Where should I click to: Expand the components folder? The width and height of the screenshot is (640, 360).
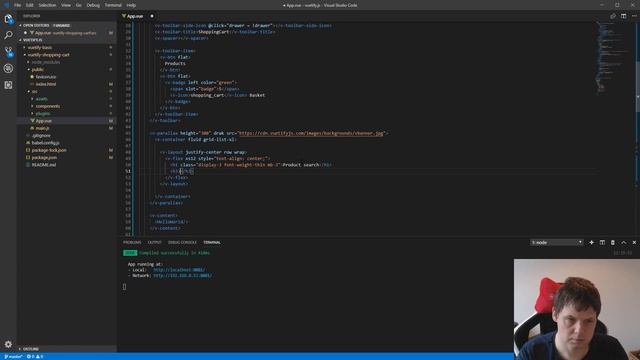47,106
